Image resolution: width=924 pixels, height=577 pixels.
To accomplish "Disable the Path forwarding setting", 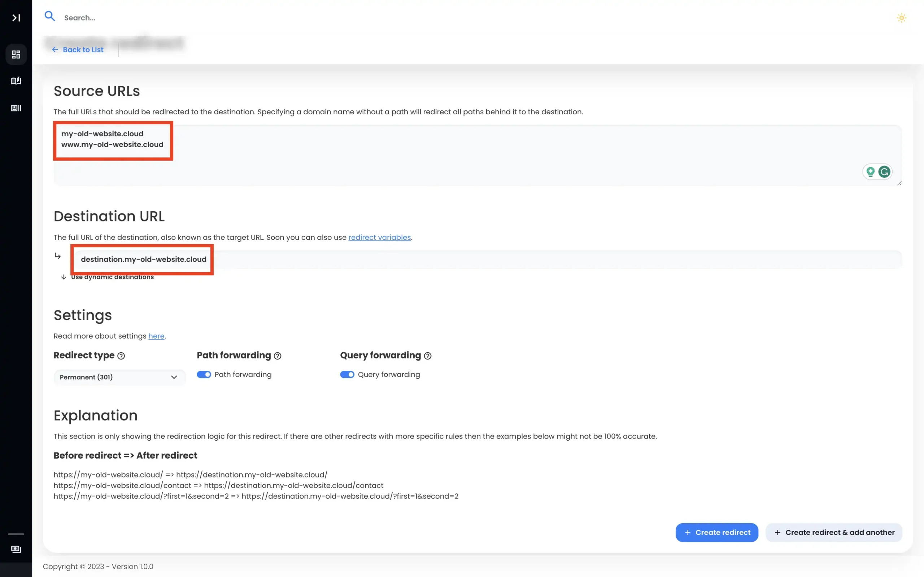I will (204, 374).
